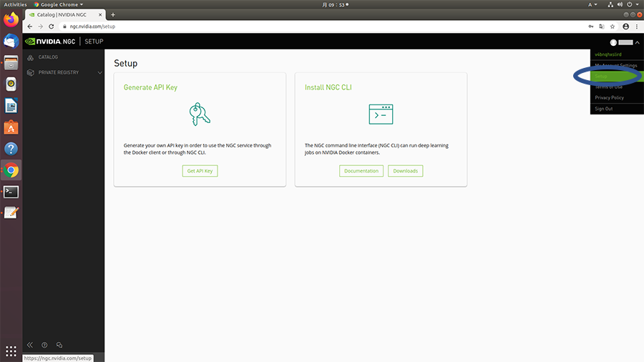This screenshot has width=644, height=362.
Task: Collapse sidebar with double-chevron icon
Action: [30, 345]
